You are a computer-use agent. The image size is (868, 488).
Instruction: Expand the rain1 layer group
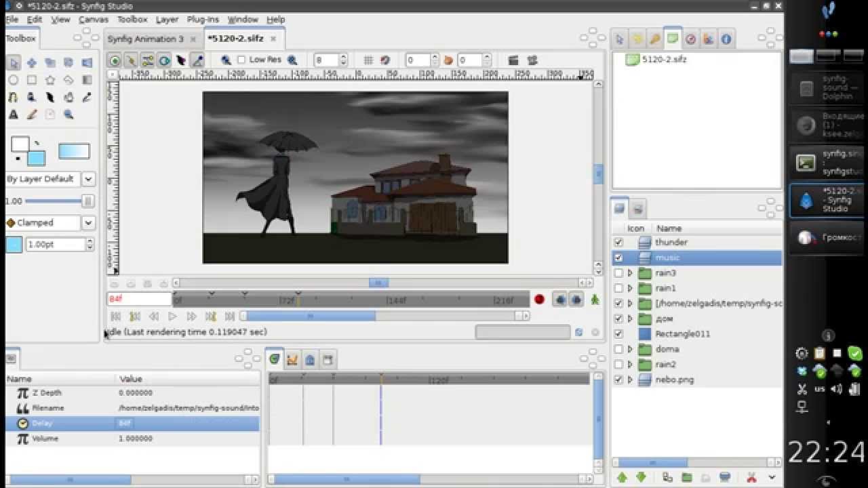point(631,288)
